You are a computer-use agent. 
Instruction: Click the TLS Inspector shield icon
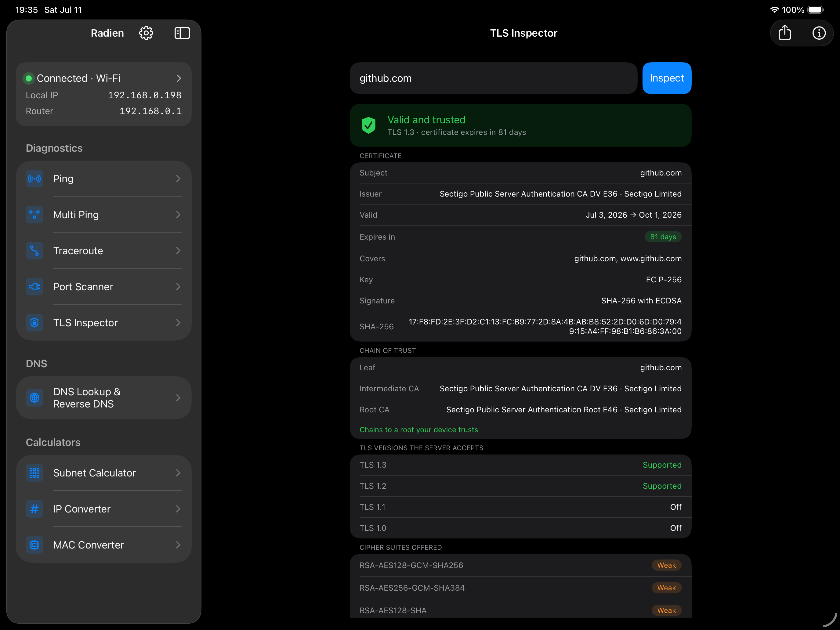pyautogui.click(x=34, y=323)
